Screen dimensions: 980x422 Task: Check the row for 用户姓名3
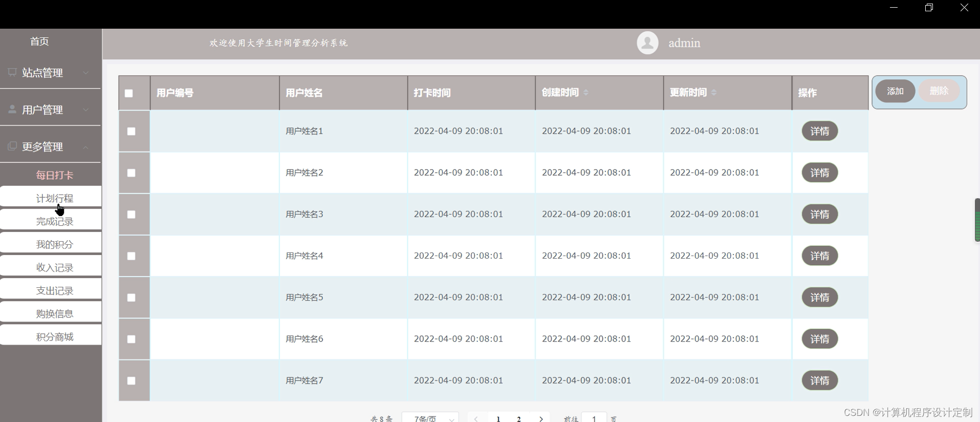(132, 215)
